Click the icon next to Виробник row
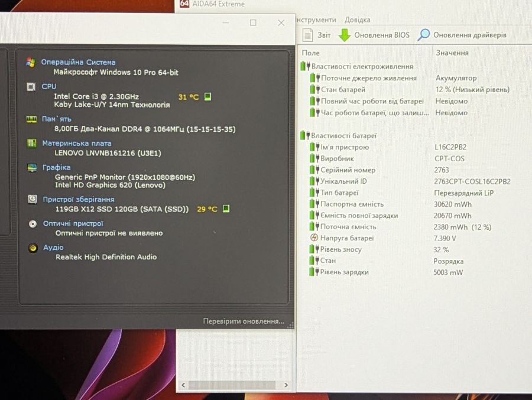532x400 pixels. [x=314, y=158]
